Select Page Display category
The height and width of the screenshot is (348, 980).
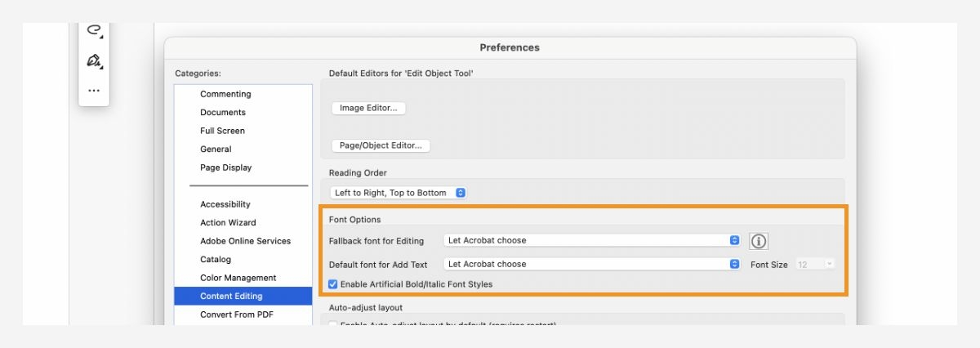click(x=225, y=167)
